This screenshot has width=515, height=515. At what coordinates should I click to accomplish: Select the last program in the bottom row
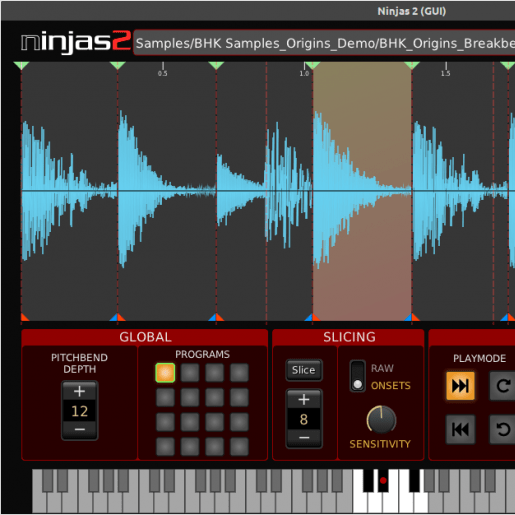[x=239, y=446]
